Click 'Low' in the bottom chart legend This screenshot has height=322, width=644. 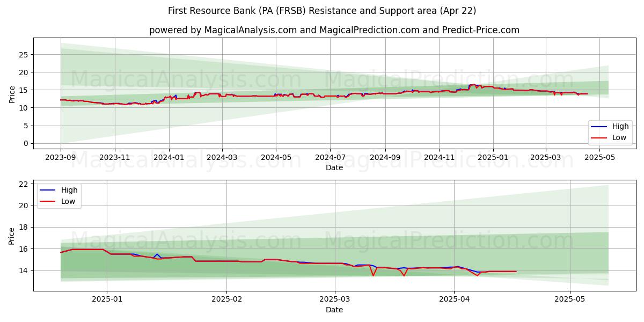tap(68, 201)
